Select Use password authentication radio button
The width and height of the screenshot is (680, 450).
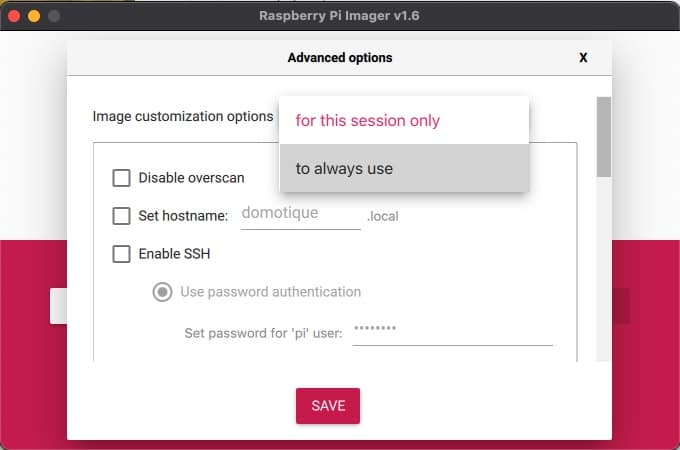point(162,292)
